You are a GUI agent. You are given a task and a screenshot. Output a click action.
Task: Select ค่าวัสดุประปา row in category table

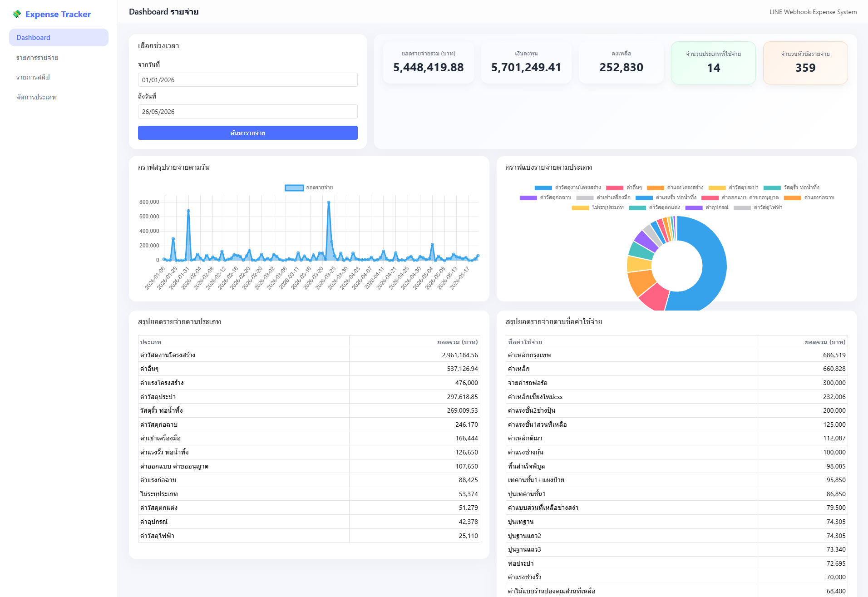click(x=309, y=397)
